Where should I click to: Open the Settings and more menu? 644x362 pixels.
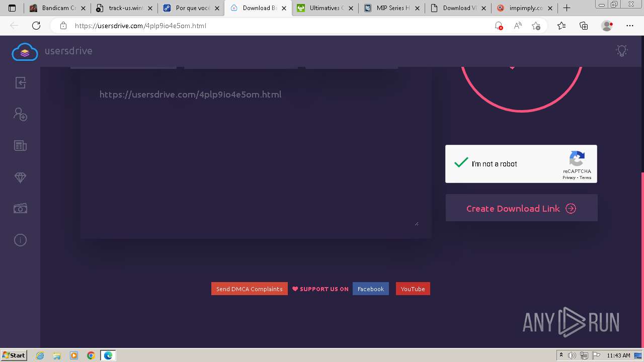click(x=630, y=26)
